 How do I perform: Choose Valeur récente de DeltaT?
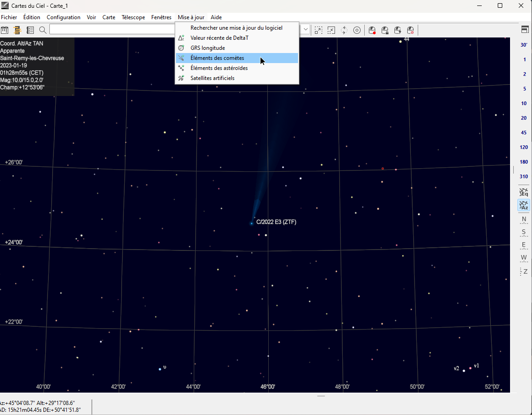coord(237,37)
